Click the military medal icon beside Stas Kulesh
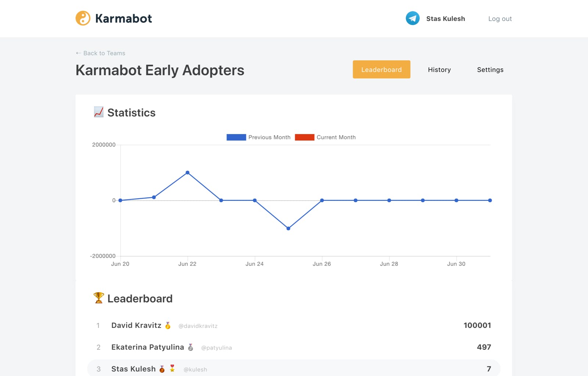588x376 pixels. [172, 368]
